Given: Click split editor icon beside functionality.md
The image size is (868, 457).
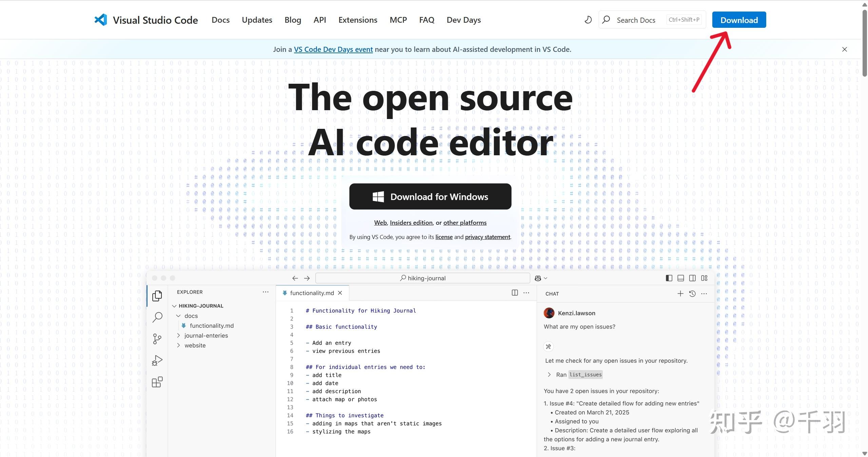Looking at the screenshot, I should point(515,293).
